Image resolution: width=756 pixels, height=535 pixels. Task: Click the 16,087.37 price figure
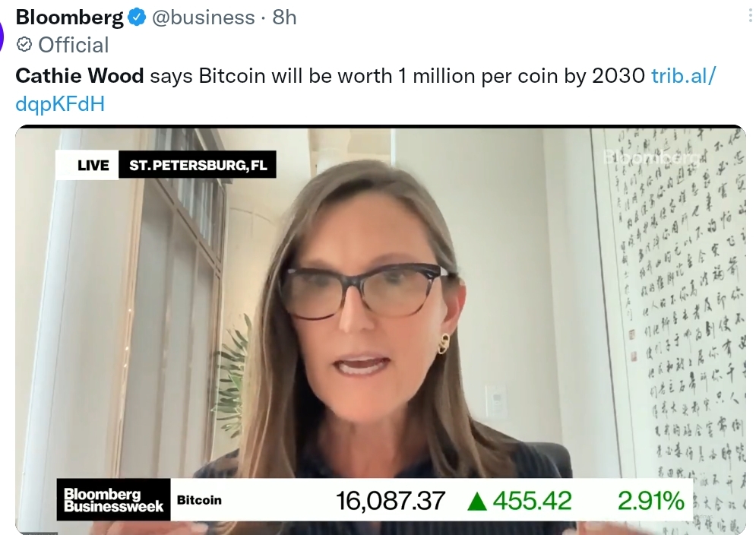pos(391,500)
